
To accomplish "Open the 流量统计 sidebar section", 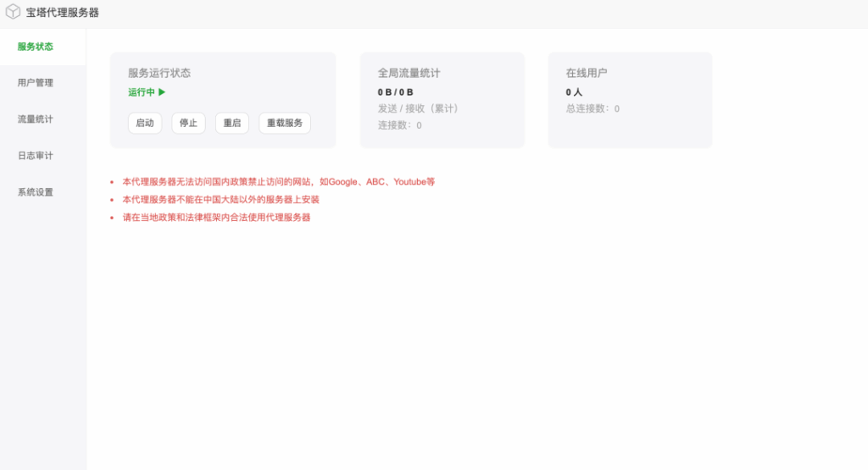I will 36,119.
